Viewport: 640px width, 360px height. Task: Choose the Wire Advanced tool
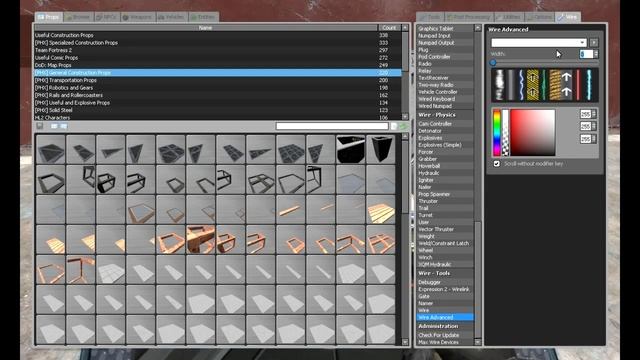[x=445, y=317]
